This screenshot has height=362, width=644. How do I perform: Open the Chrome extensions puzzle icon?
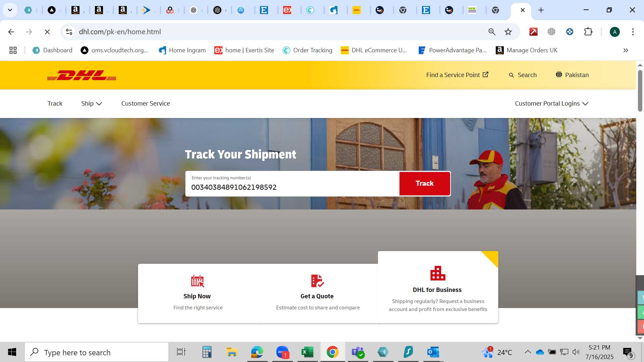pyautogui.click(x=588, y=32)
